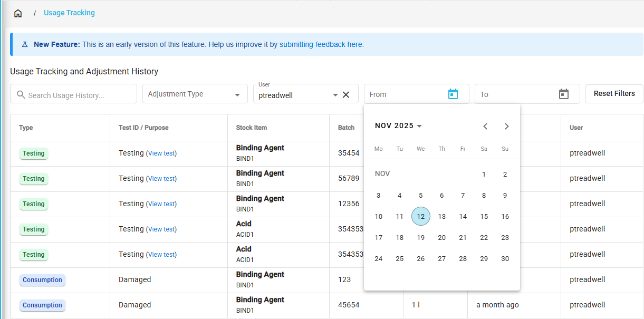The image size is (644, 319).
Task: Open the From date calendar icon
Action: pos(453,94)
